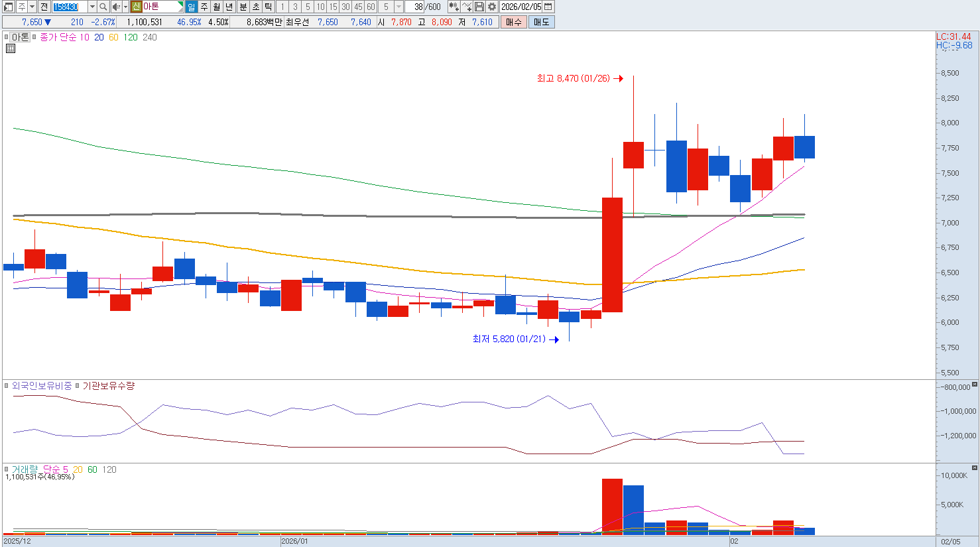Click the chart layout icon at top-left
Screen dimensions: 980x547
(9, 7)
